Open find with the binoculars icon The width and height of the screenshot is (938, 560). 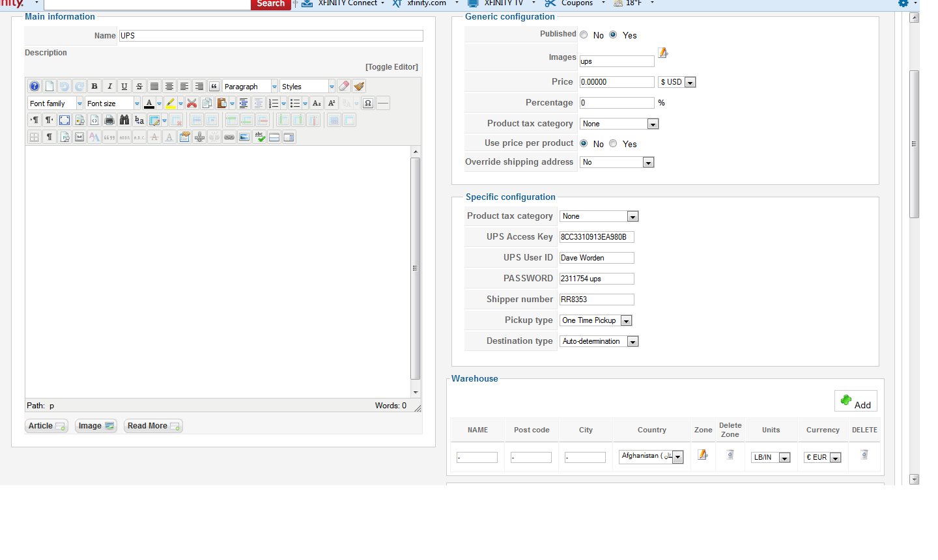[x=124, y=120]
